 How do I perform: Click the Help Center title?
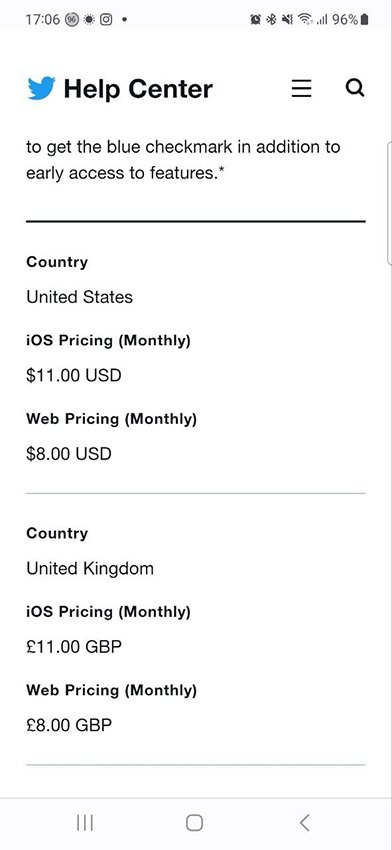click(x=138, y=89)
